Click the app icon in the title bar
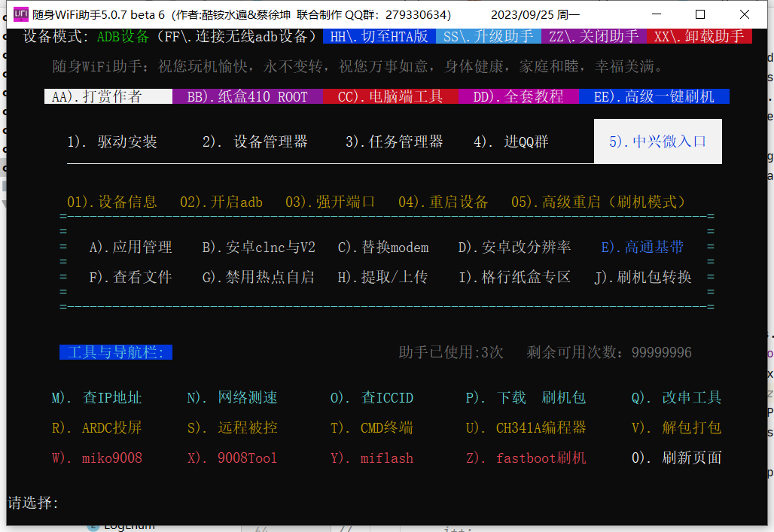This screenshot has height=532, width=774. (x=20, y=14)
